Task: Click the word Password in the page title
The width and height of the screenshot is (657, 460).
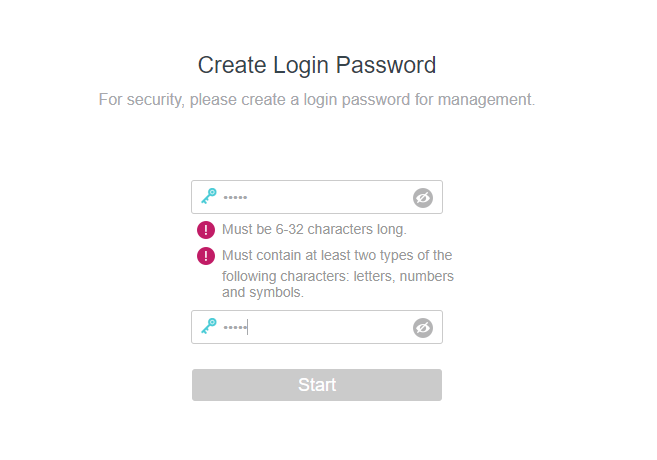Action: pyautogui.click(x=386, y=65)
